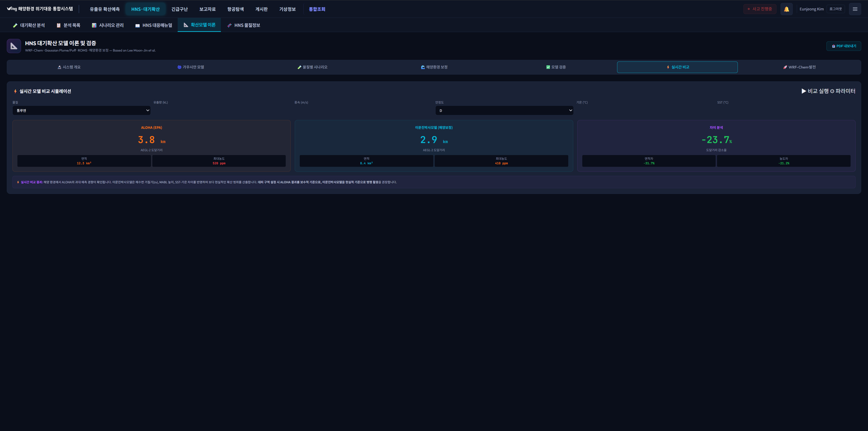This screenshot has height=431, width=868.
Task: Click the 파라미터 gear icon
Action: tap(832, 91)
